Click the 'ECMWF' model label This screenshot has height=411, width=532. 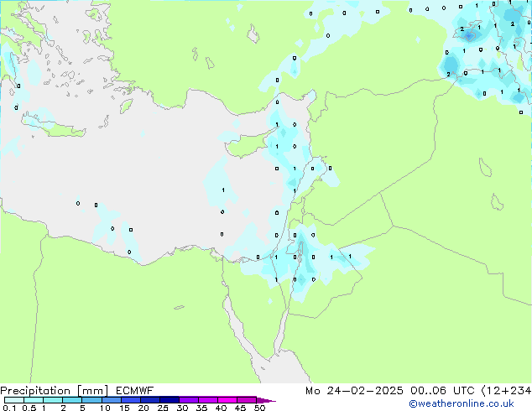(x=135, y=391)
